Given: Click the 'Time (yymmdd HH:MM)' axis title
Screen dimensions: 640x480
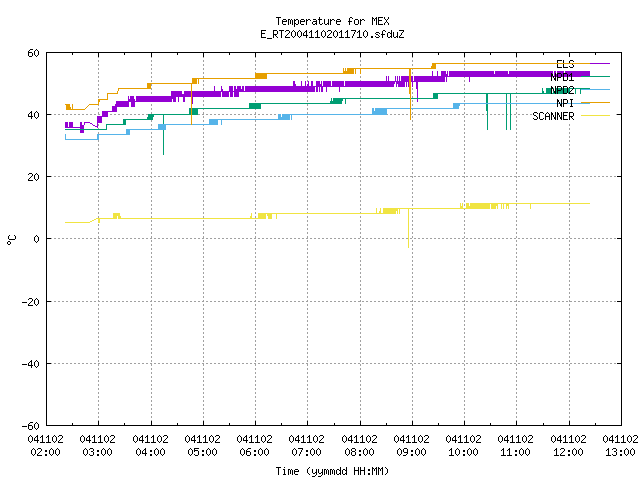Looking at the screenshot, I should pyautogui.click(x=332, y=471).
